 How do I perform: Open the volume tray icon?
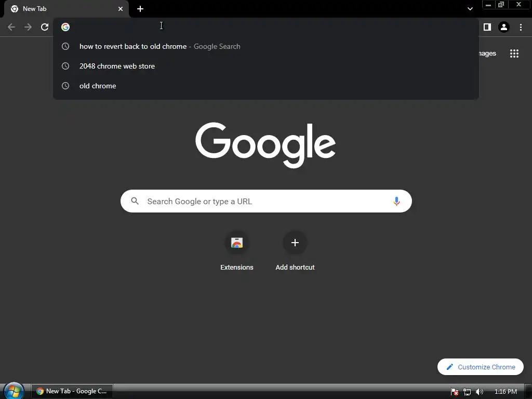tap(480, 392)
